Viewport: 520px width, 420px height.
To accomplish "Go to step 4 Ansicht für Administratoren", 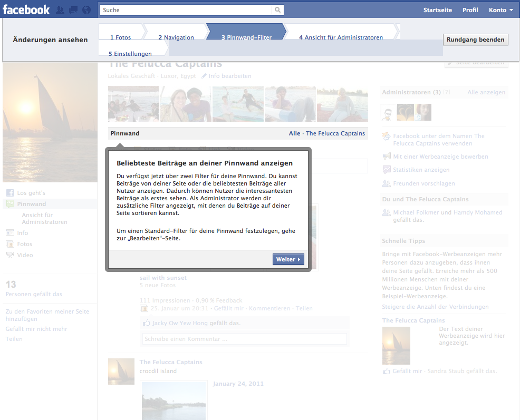I will (341, 37).
